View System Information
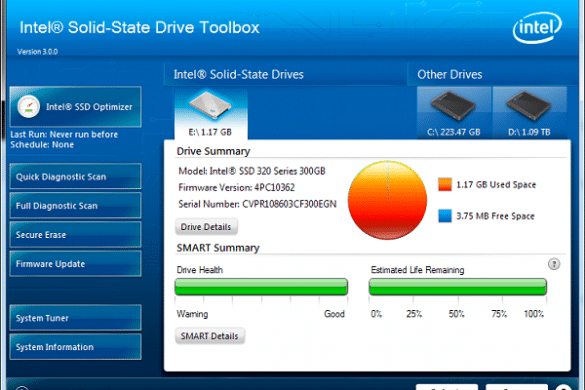The height and width of the screenshot is (390, 585). tap(75, 347)
